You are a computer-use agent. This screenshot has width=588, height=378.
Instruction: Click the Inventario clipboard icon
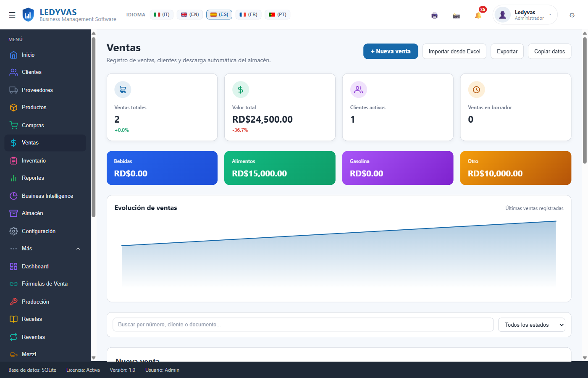pyautogui.click(x=13, y=160)
